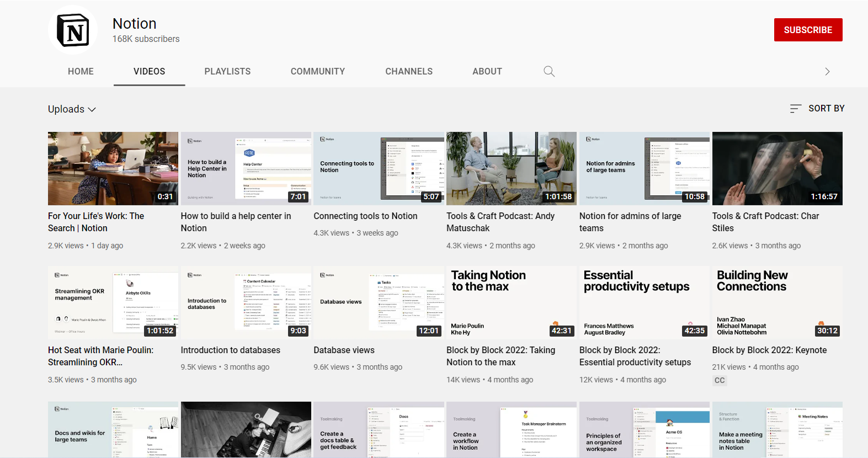This screenshot has height=458, width=868.
Task: Switch to the Home tab
Action: (x=81, y=71)
